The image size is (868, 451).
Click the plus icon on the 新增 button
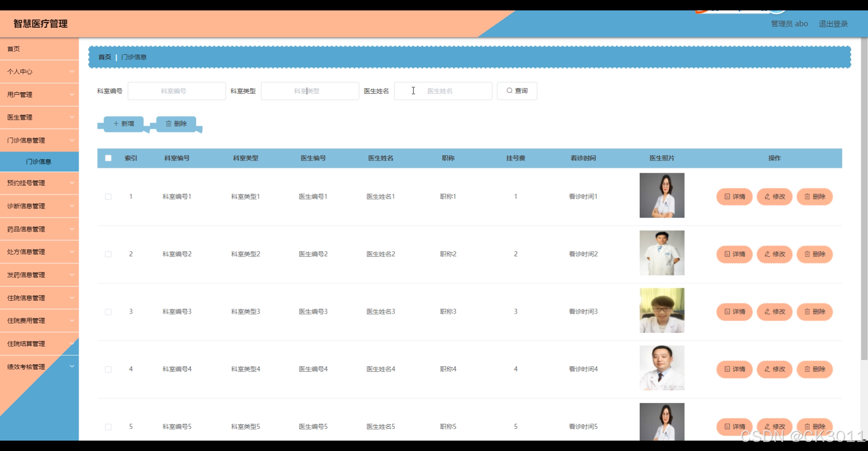[116, 123]
